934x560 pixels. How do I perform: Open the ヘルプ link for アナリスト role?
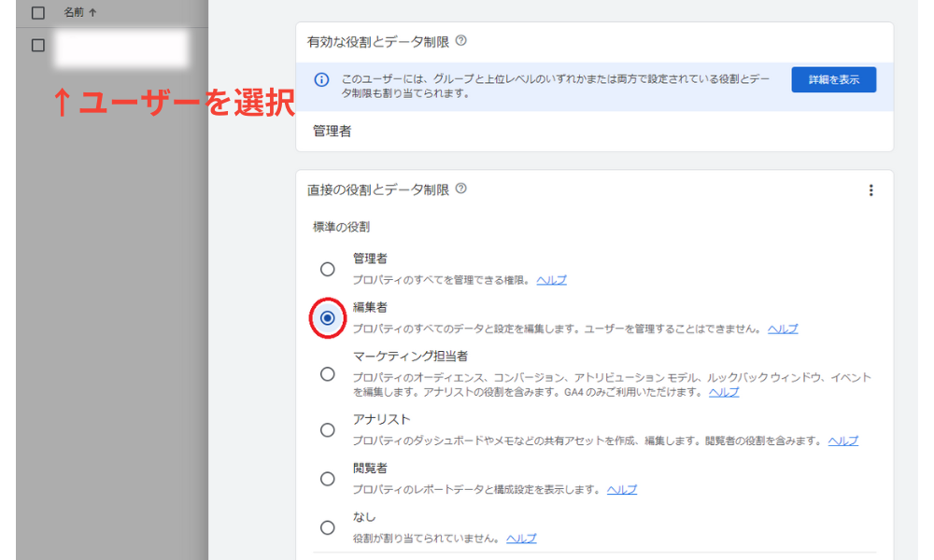842,441
